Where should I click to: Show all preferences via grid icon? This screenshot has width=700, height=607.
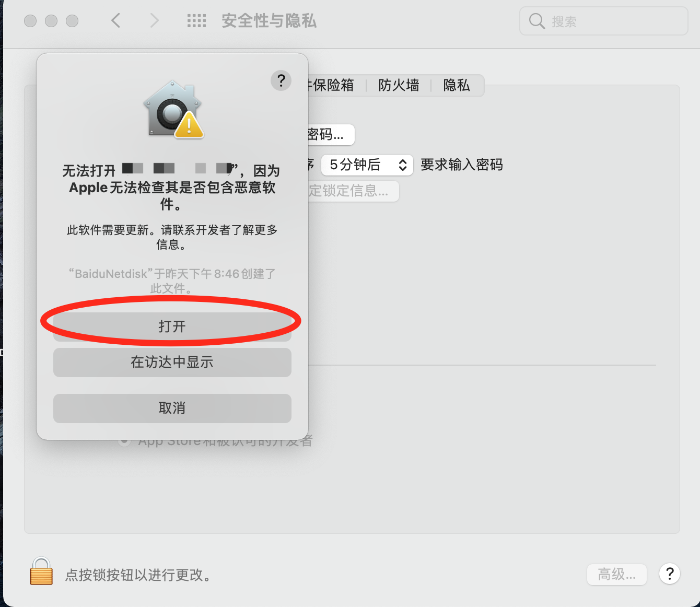coord(196,21)
